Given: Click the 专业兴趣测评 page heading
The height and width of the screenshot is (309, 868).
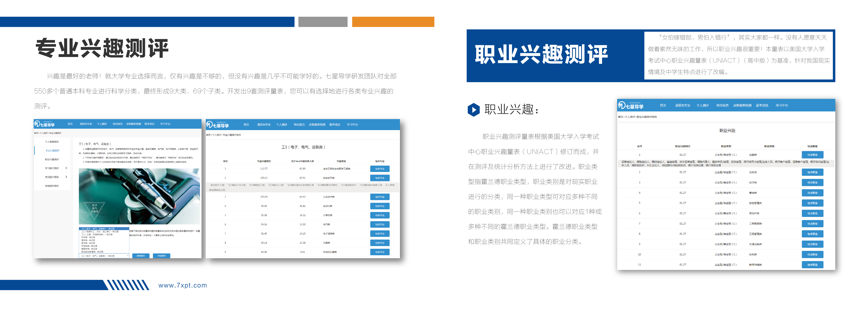Looking at the screenshot, I should tap(102, 48).
